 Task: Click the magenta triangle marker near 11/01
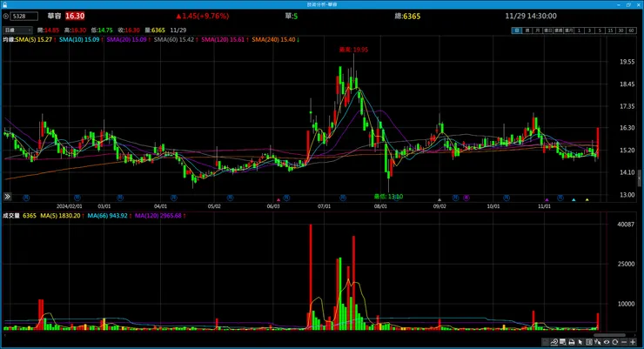pyautogui.click(x=547, y=200)
